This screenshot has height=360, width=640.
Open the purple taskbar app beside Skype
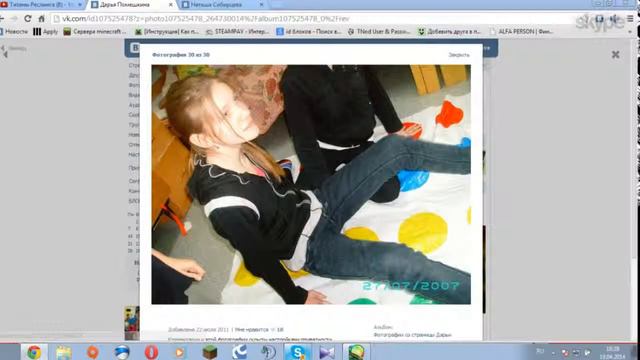327,352
